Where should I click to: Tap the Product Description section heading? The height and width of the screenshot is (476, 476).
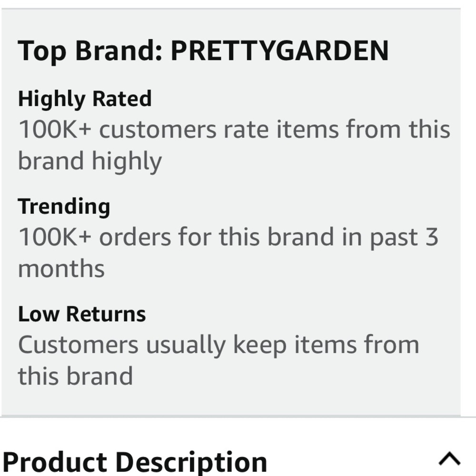point(135,463)
